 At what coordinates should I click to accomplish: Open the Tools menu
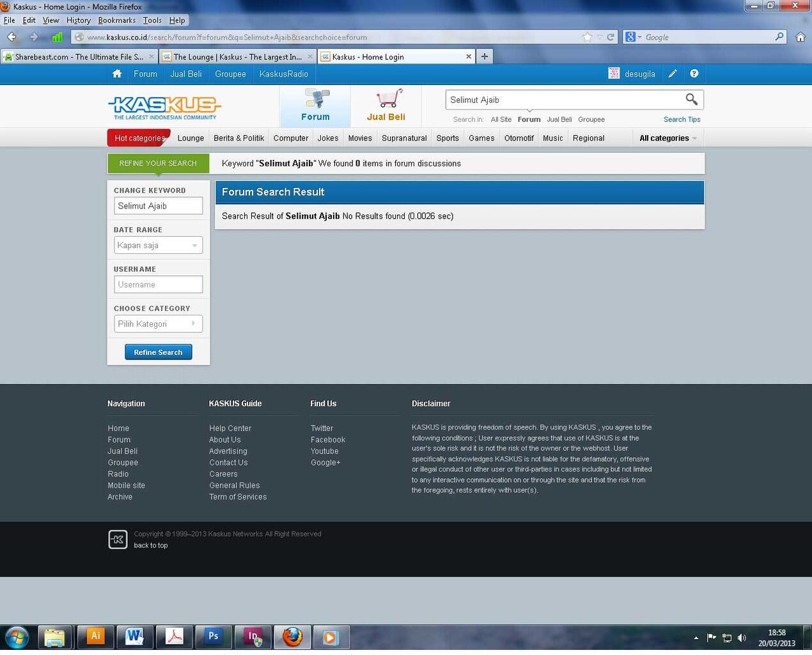coord(152,20)
